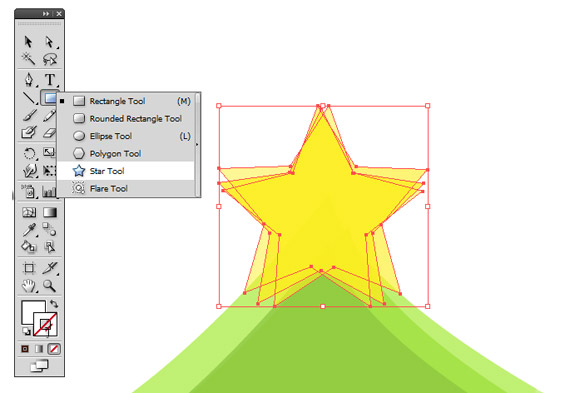Select the Free Transform tool
Screen dimensions: 580x393
(x=49, y=170)
